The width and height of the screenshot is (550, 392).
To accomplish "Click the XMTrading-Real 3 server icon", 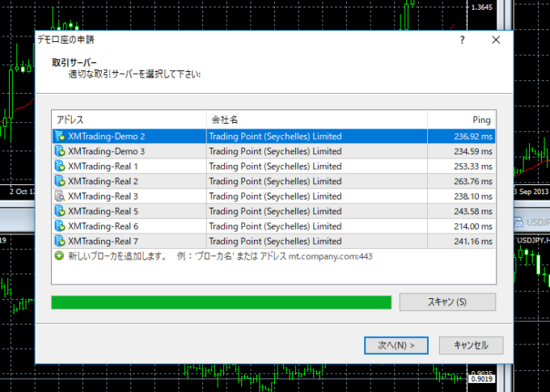I will pyautogui.click(x=59, y=196).
